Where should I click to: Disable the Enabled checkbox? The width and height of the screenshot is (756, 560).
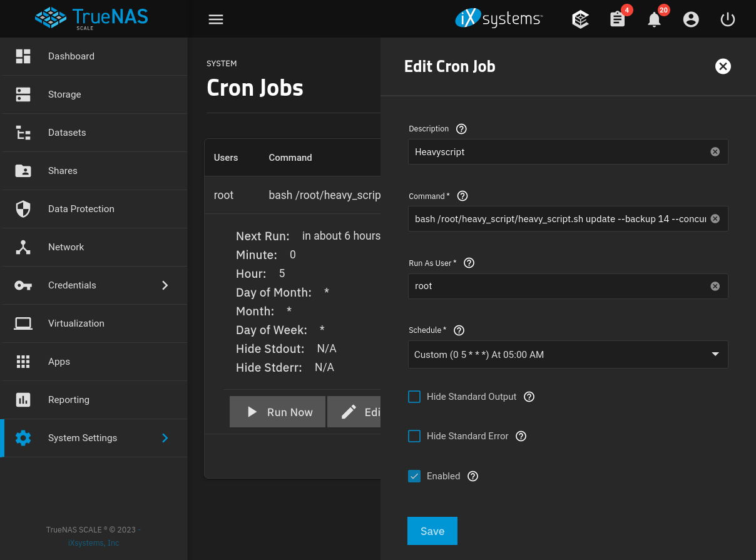pyautogui.click(x=414, y=476)
